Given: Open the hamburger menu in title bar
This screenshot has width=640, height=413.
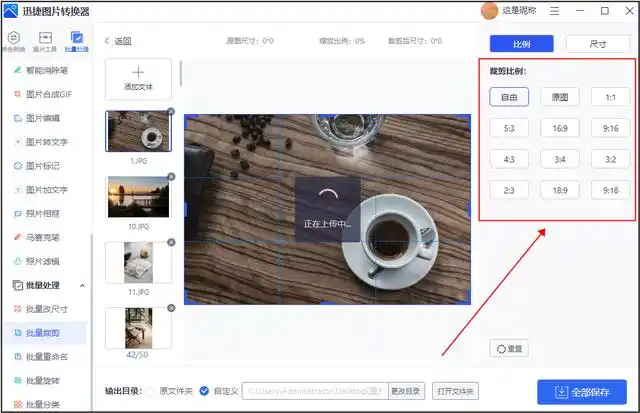Looking at the screenshot, I should [555, 11].
